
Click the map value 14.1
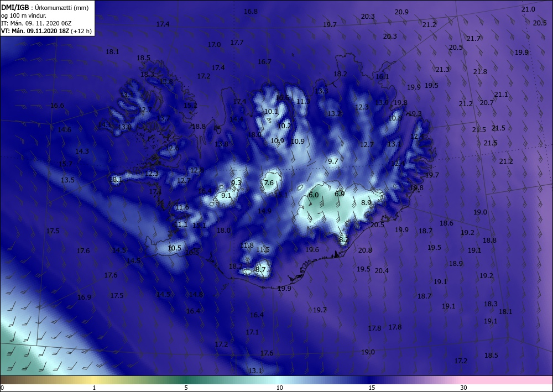click(x=105, y=124)
